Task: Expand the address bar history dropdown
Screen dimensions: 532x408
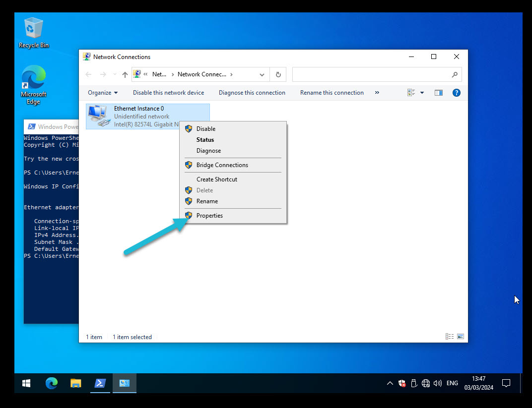Action: tap(262, 75)
